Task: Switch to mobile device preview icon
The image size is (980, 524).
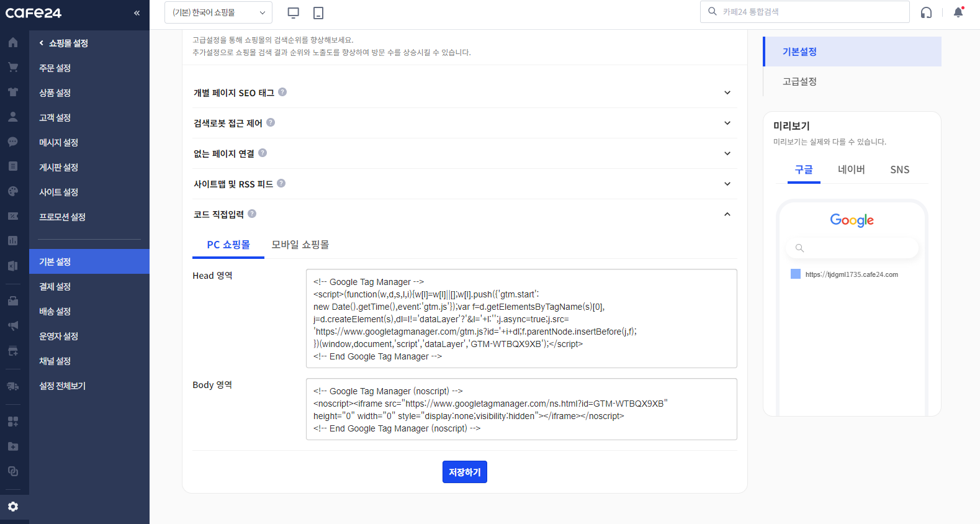Action: pyautogui.click(x=318, y=12)
